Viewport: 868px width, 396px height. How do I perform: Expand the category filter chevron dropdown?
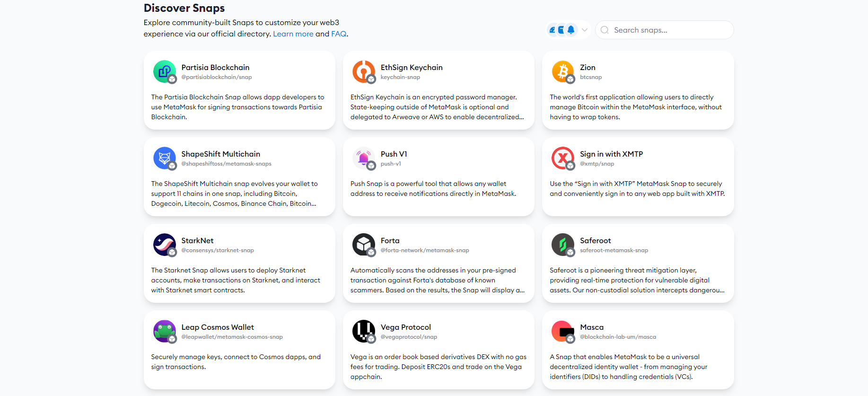click(585, 30)
